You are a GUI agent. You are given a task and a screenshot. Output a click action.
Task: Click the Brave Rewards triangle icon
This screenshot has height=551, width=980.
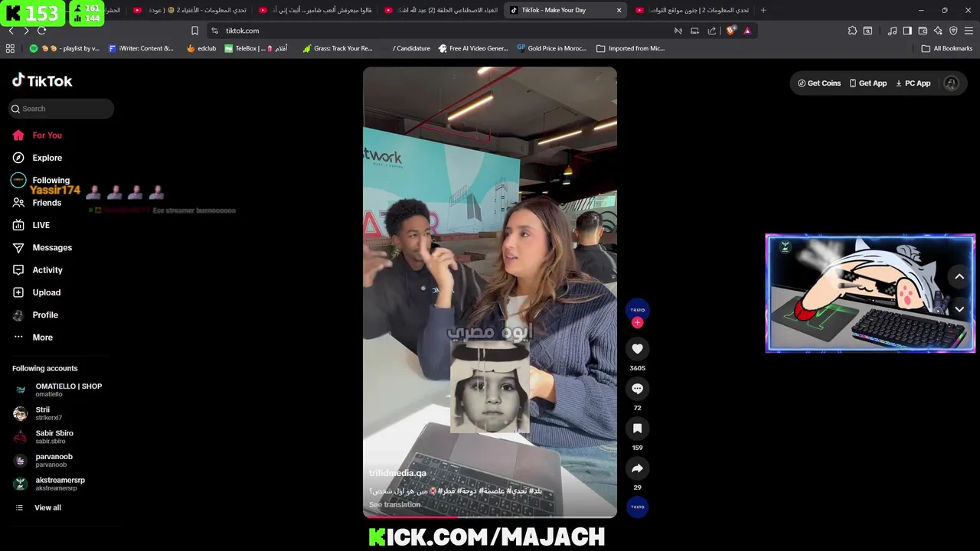click(747, 31)
